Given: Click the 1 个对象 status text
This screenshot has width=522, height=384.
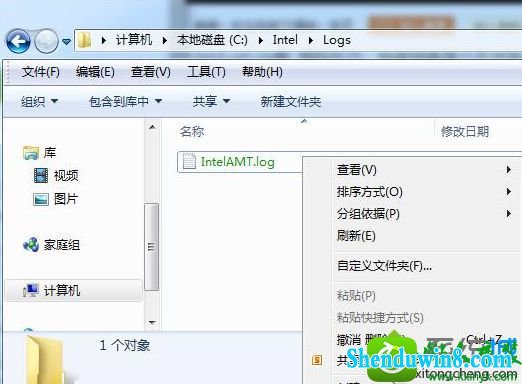Looking at the screenshot, I should click(125, 345).
